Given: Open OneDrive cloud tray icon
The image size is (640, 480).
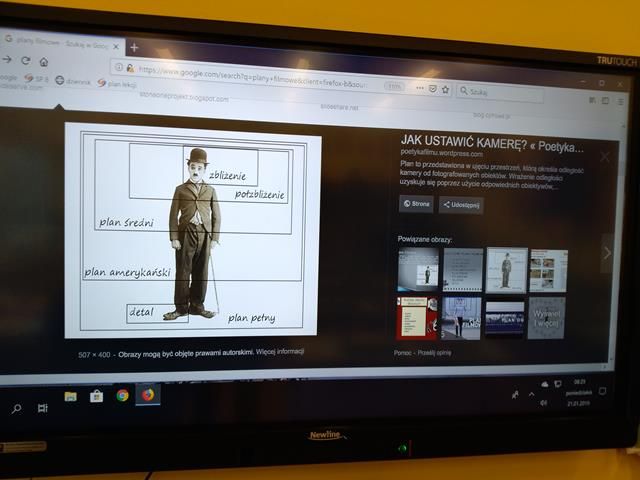Looking at the screenshot, I should pyautogui.click(x=545, y=384).
